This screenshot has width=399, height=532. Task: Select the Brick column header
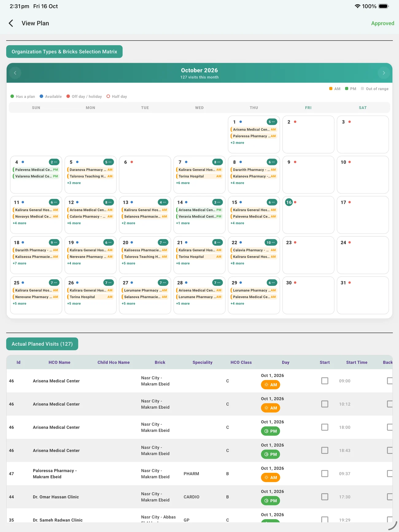click(x=160, y=362)
